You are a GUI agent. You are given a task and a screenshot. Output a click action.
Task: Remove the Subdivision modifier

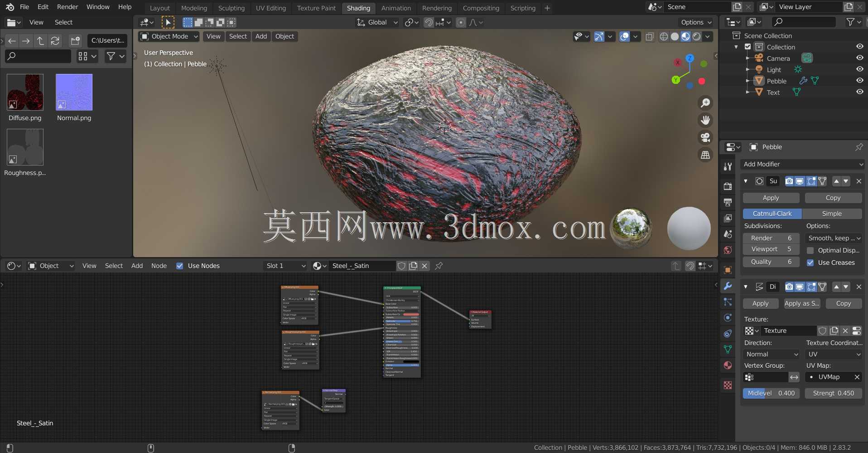click(x=858, y=181)
